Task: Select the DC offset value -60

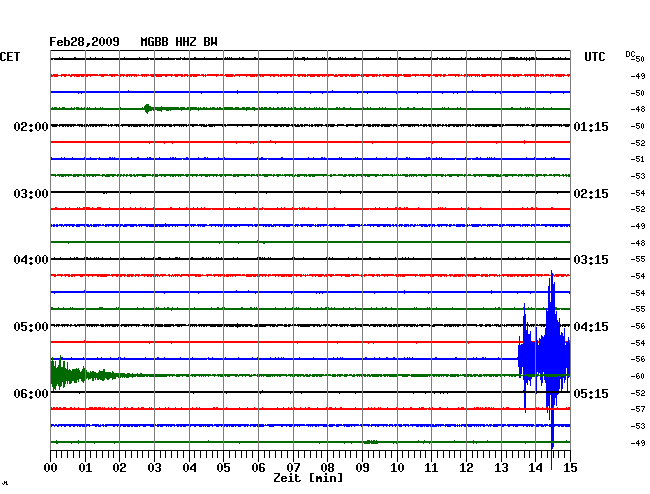Action: [x=638, y=376]
